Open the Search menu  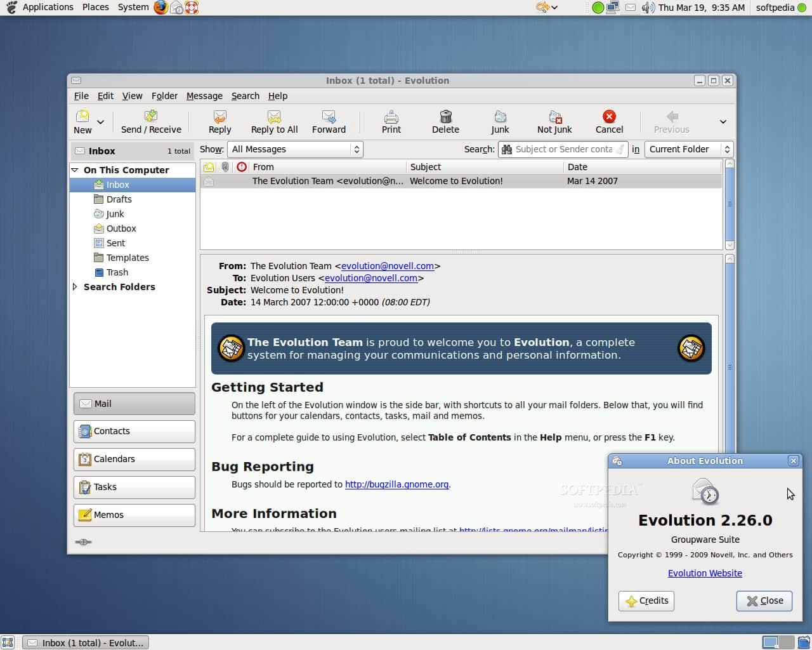point(245,96)
